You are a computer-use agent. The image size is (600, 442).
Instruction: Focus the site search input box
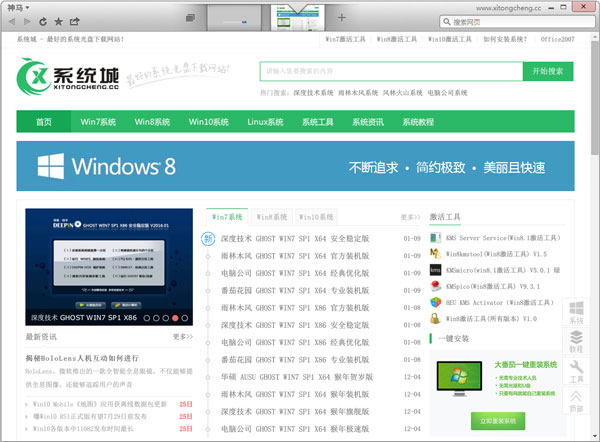[x=391, y=71]
